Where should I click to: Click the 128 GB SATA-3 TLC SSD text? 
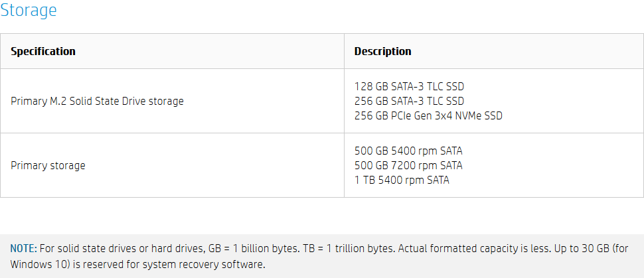(x=409, y=87)
